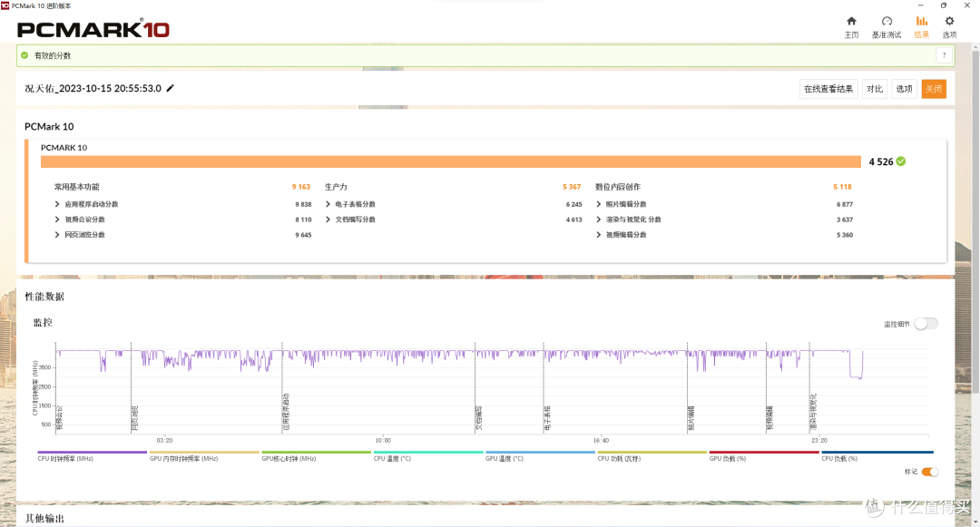The width and height of the screenshot is (980, 527).
Task: Open the 结果 results bar-chart icon
Action: (922, 21)
